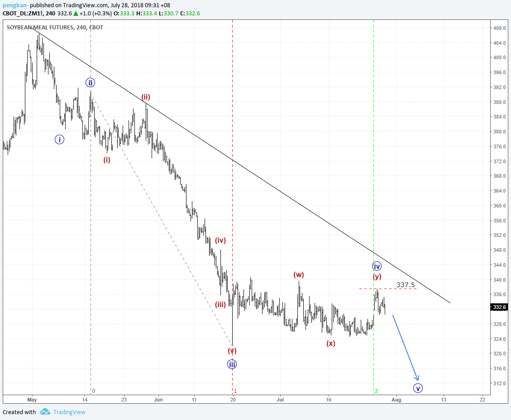Select the red (ii) wave label
This screenshot has width=511, height=420.
pyautogui.click(x=146, y=97)
